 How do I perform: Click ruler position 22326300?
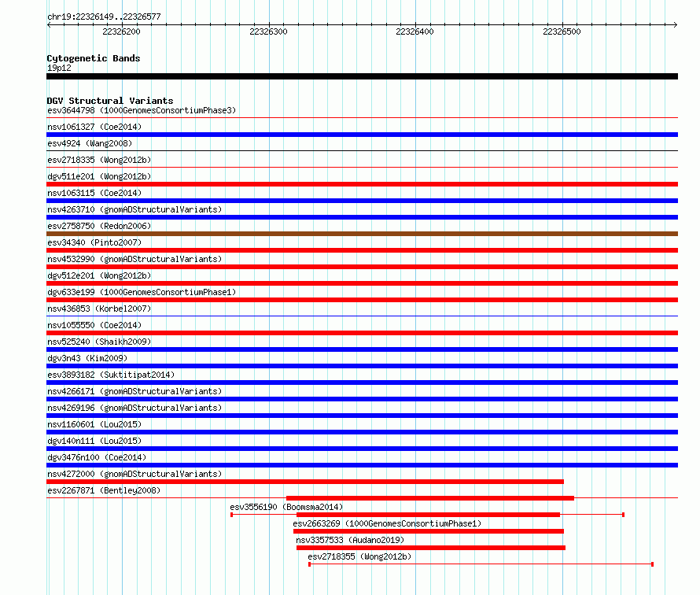tap(268, 31)
